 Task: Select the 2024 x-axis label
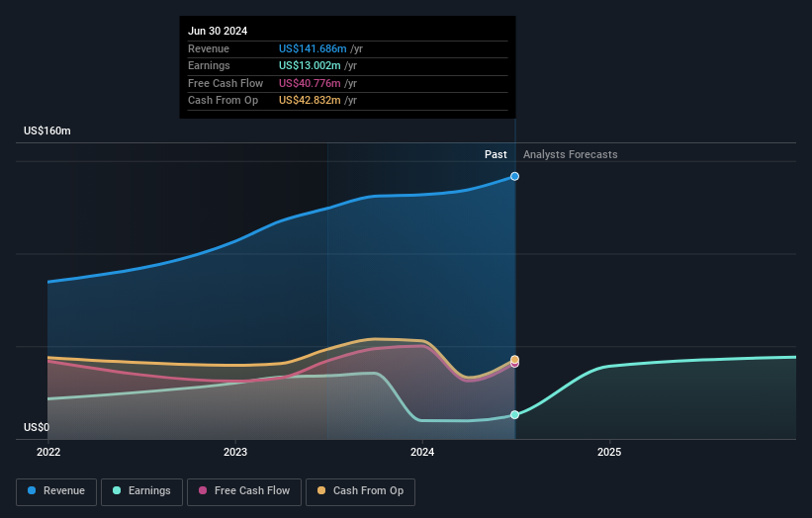click(422, 452)
